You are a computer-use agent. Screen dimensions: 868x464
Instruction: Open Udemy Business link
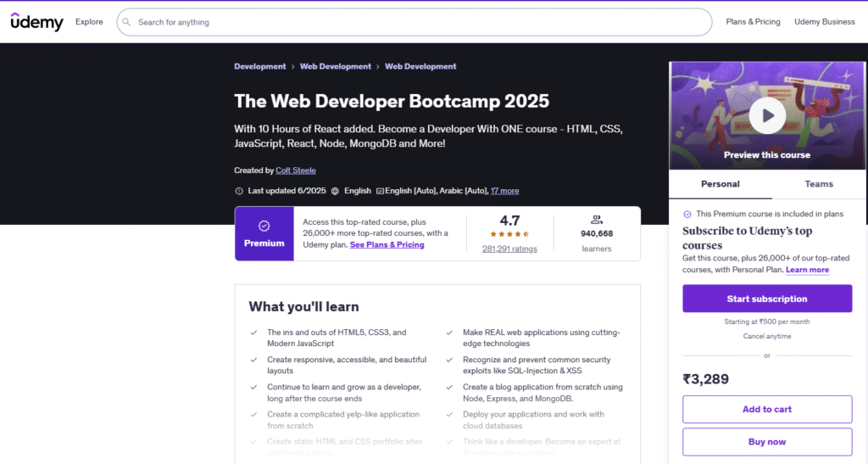click(x=824, y=21)
